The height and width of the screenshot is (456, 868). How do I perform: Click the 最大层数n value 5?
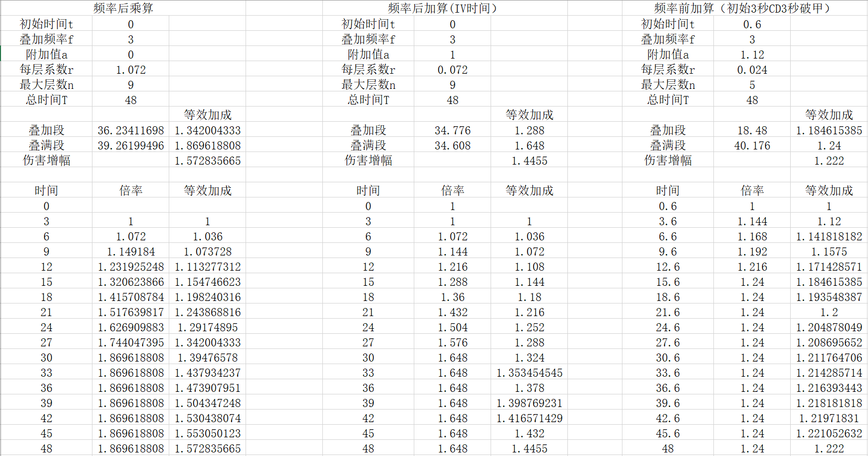752,85
